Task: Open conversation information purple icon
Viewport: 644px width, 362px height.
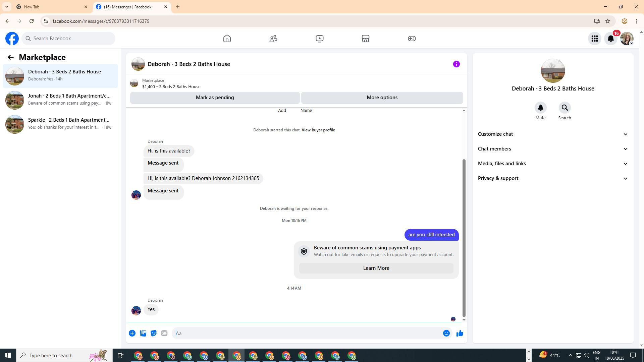Action: point(457,64)
